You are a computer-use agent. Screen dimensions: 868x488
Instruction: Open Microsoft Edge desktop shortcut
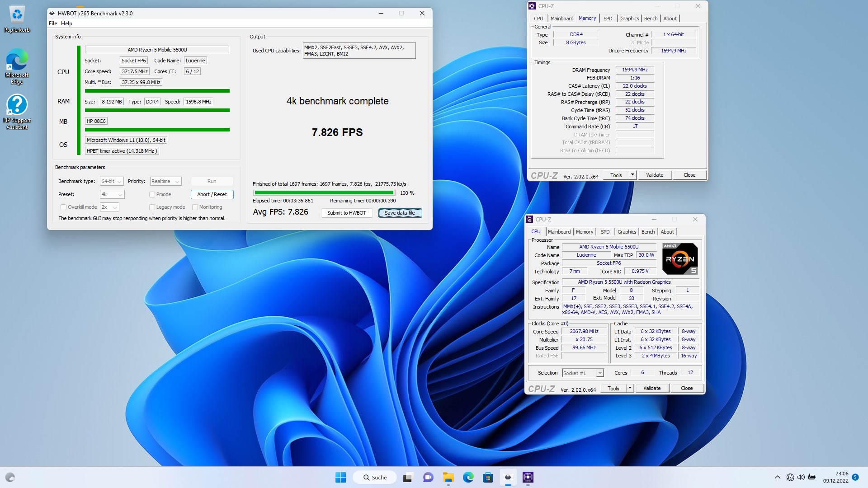(17, 66)
